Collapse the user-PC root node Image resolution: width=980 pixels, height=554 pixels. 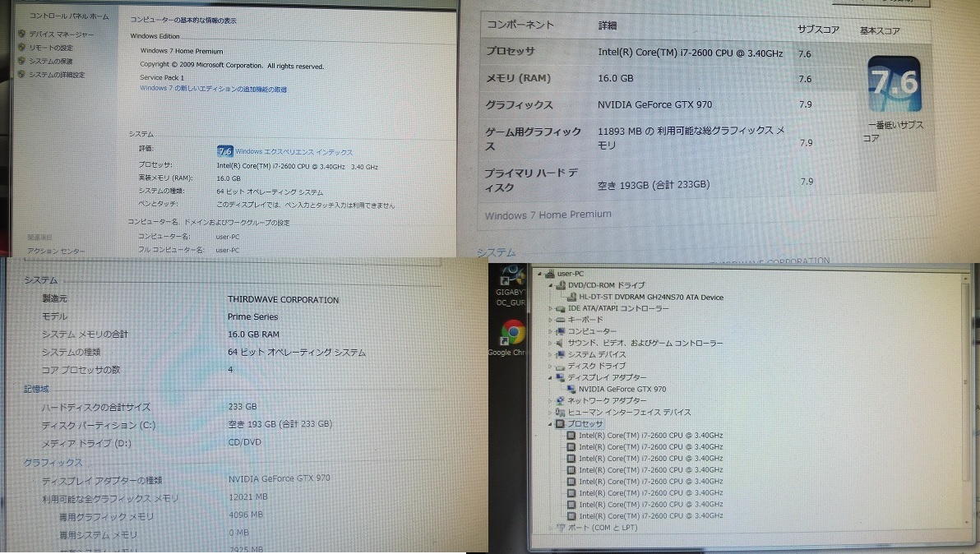pyautogui.click(x=540, y=274)
